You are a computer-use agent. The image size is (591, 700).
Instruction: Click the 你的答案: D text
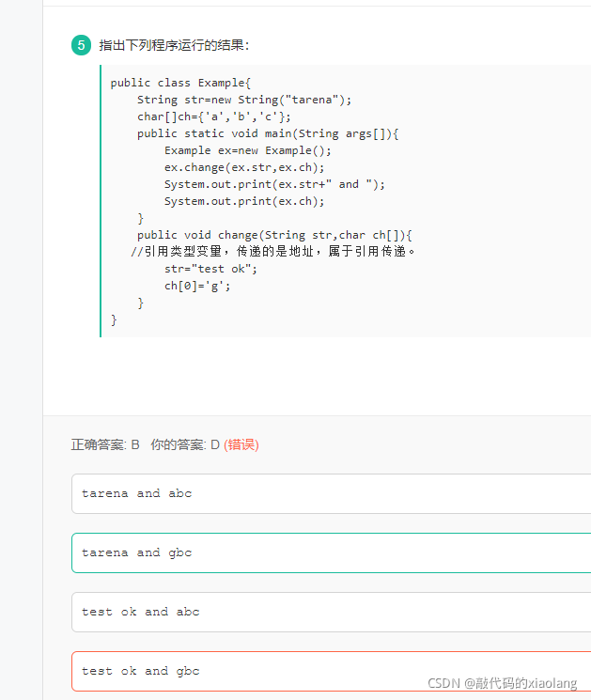[185, 444]
